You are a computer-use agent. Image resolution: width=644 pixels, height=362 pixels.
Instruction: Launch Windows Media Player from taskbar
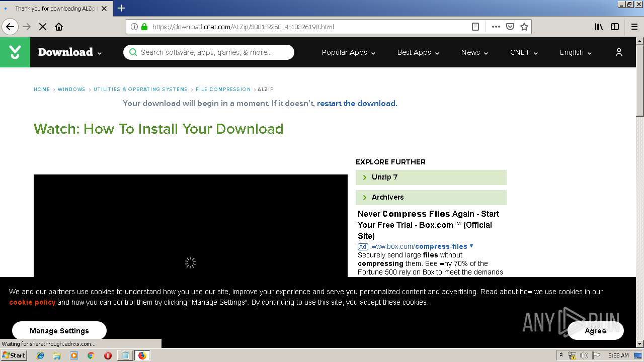[74, 355]
